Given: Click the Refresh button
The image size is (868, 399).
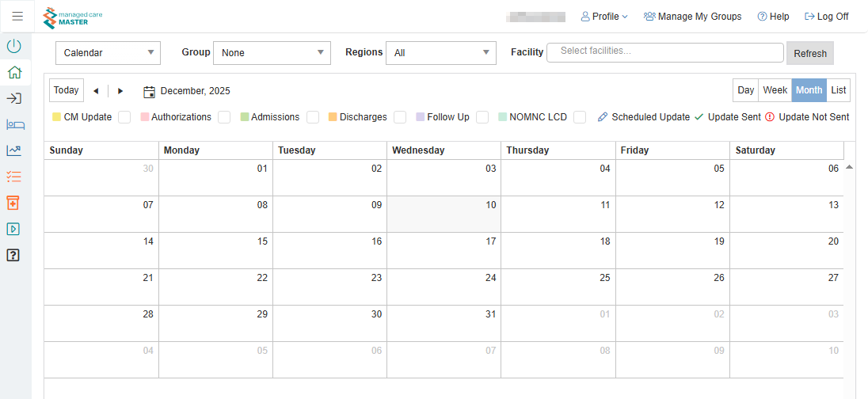Looking at the screenshot, I should [810, 54].
